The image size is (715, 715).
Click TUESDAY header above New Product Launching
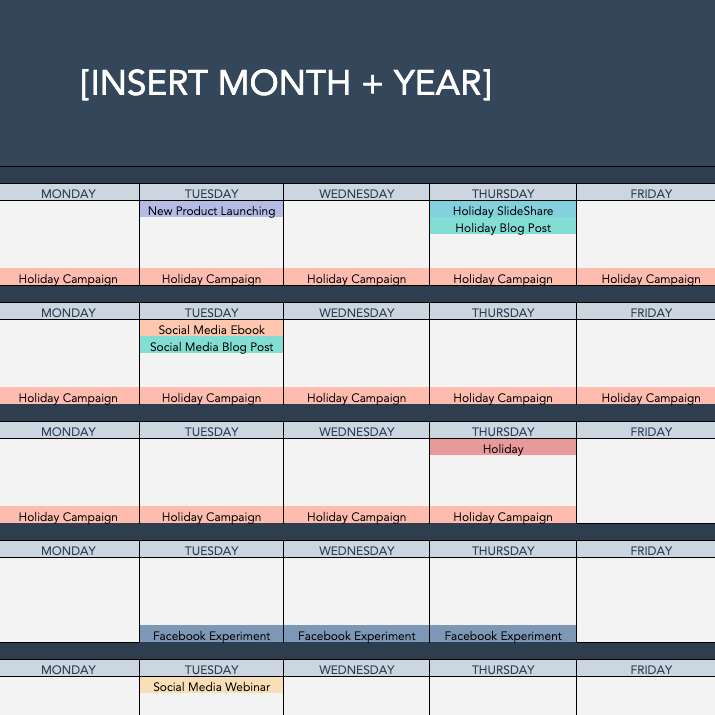pos(211,193)
